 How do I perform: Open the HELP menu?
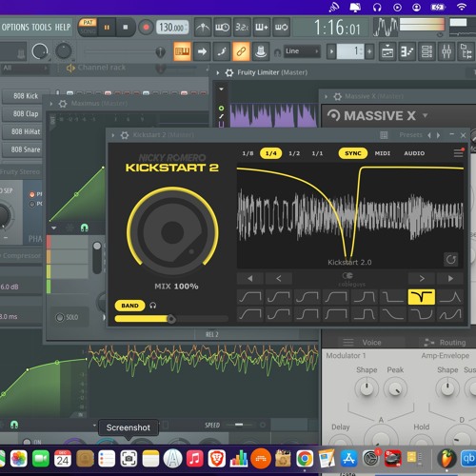[63, 28]
